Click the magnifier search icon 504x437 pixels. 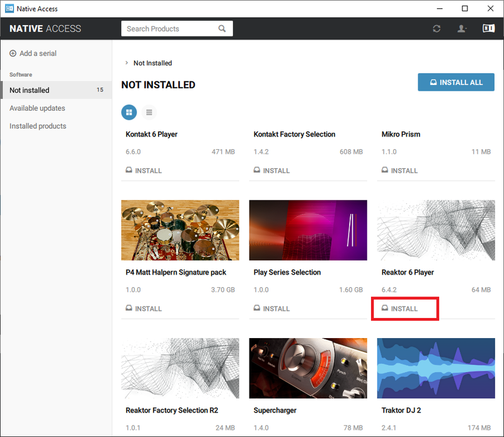(x=222, y=29)
